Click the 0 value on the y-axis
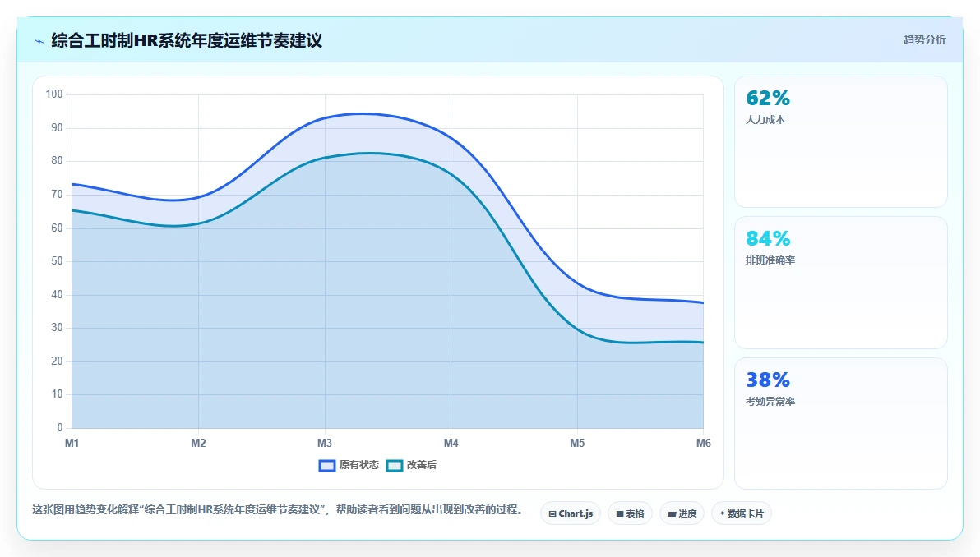 pyautogui.click(x=60, y=428)
